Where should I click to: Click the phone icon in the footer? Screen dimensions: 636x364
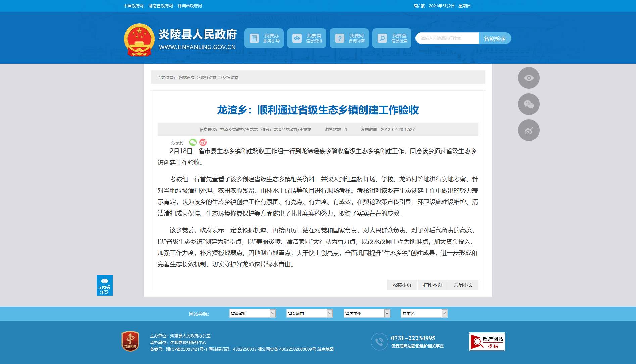tap(379, 342)
